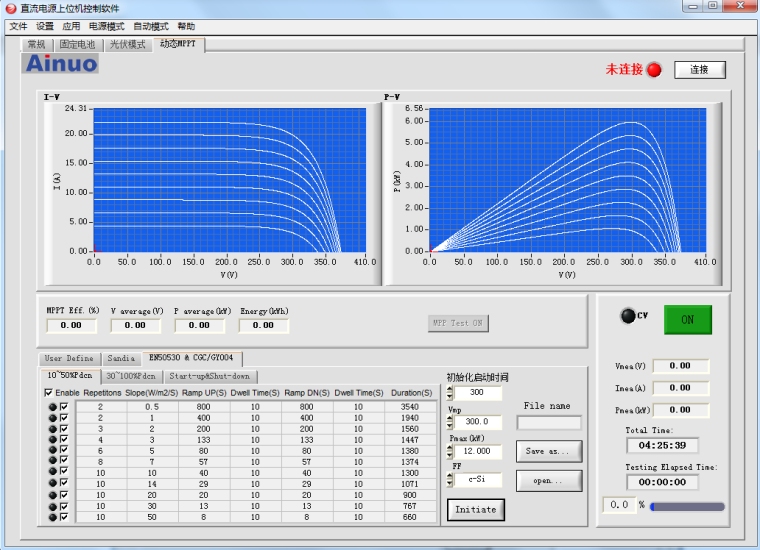Toggle checkbox for slope 50 row

pyautogui.click(x=64, y=517)
